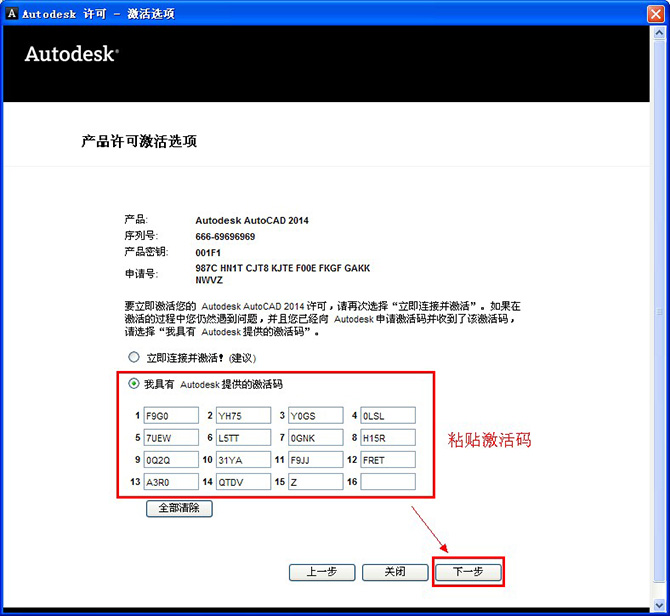Click the request code starting with 987C HN1T

coord(282,274)
